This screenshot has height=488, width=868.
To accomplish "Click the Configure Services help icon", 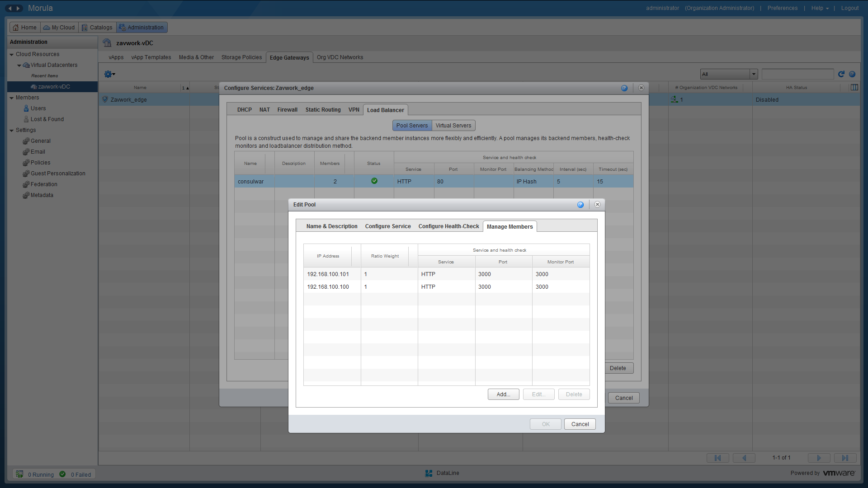I will click(x=624, y=88).
